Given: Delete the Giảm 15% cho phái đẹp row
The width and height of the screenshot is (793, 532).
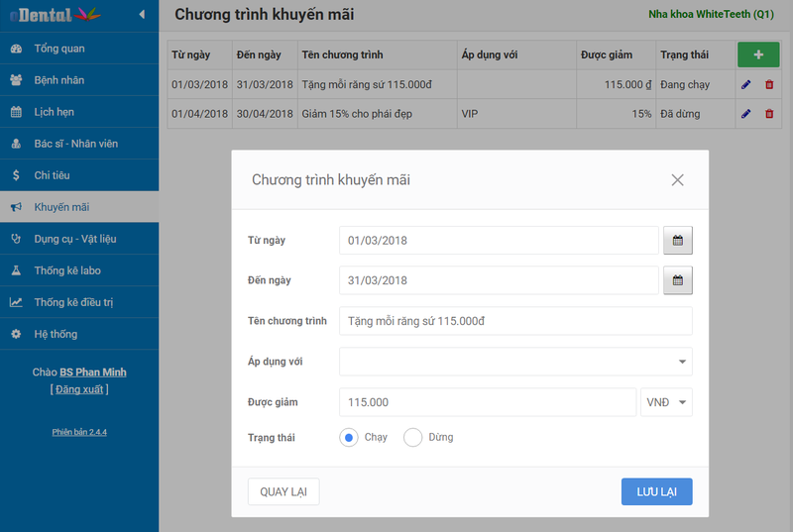Looking at the screenshot, I should click(769, 114).
